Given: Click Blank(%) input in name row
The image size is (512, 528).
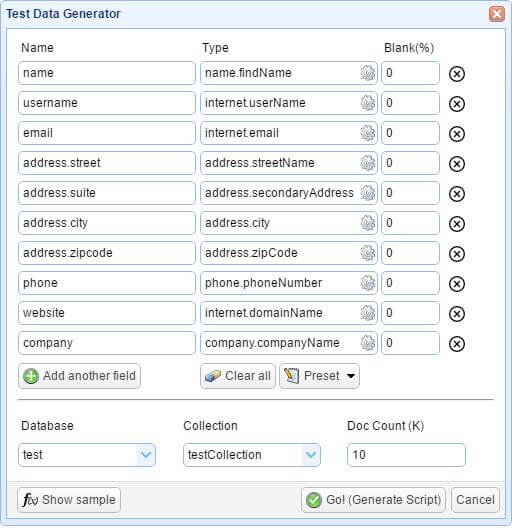Looking at the screenshot, I should click(x=410, y=73).
